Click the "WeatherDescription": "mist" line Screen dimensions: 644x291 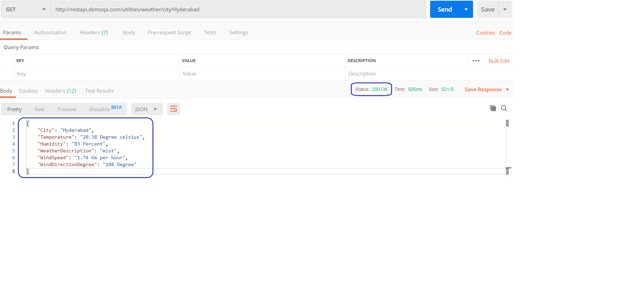coord(78,151)
